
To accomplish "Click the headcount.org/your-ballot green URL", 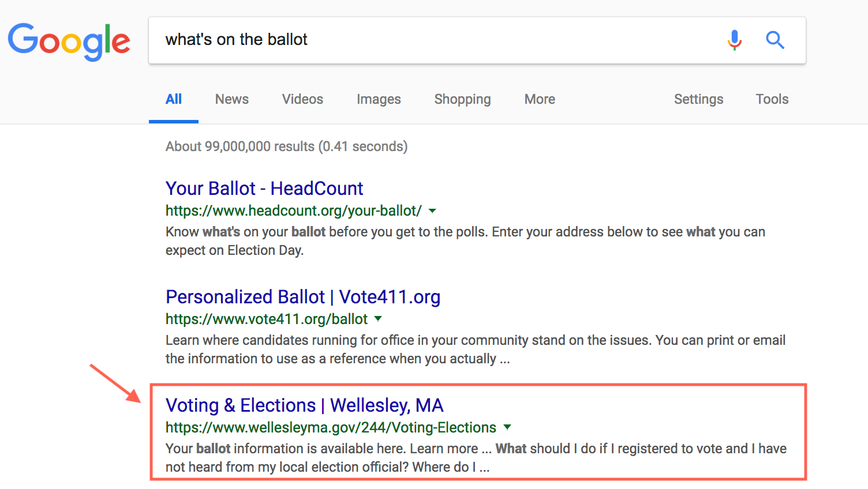I will tap(293, 211).
